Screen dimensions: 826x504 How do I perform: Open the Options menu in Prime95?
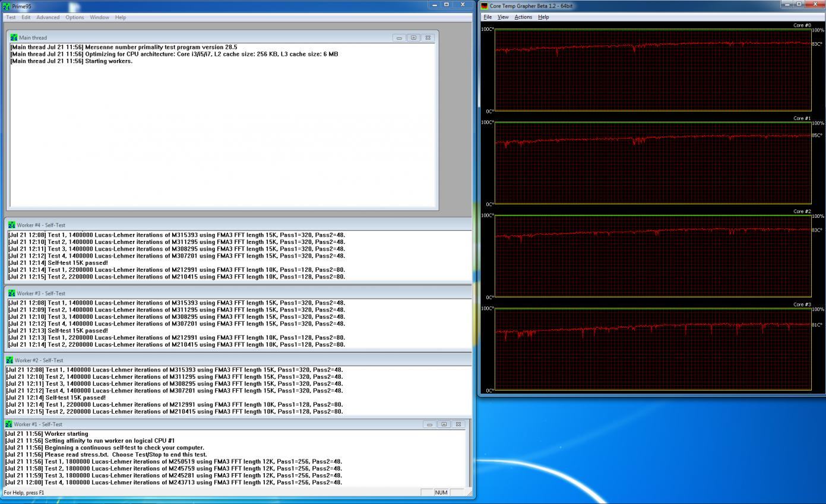pos(75,17)
